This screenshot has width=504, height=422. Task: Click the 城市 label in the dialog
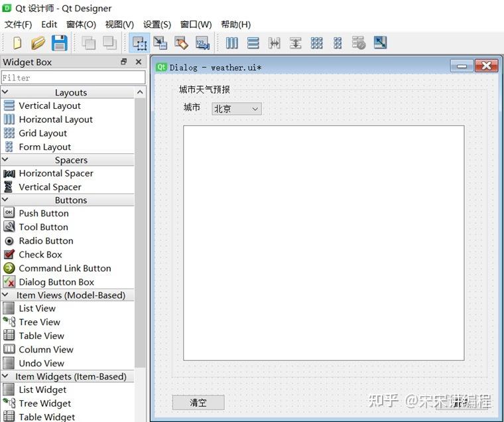(x=192, y=107)
